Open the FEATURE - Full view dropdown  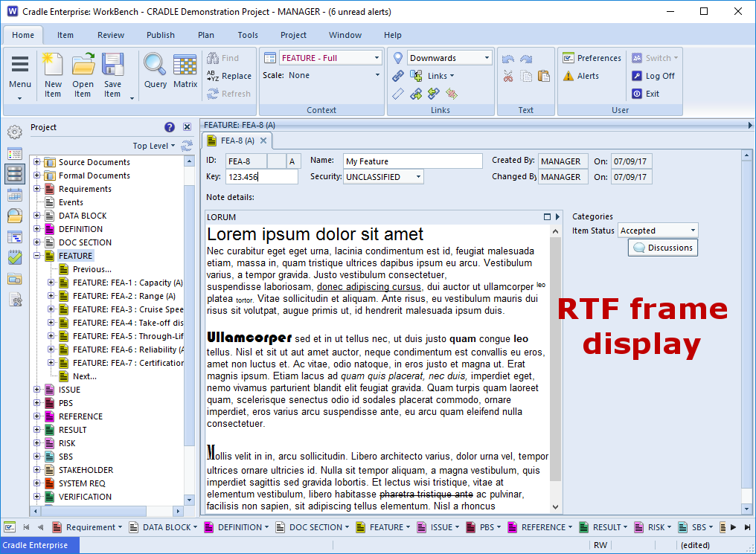coord(377,58)
